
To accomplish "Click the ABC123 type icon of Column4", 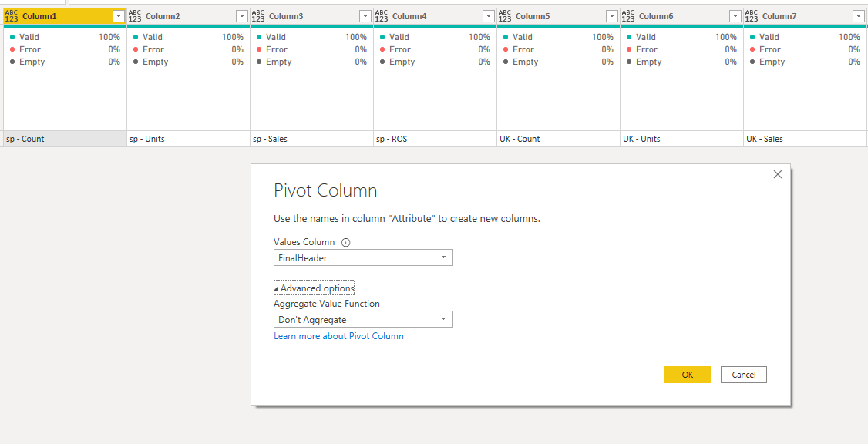I will 382,16.
